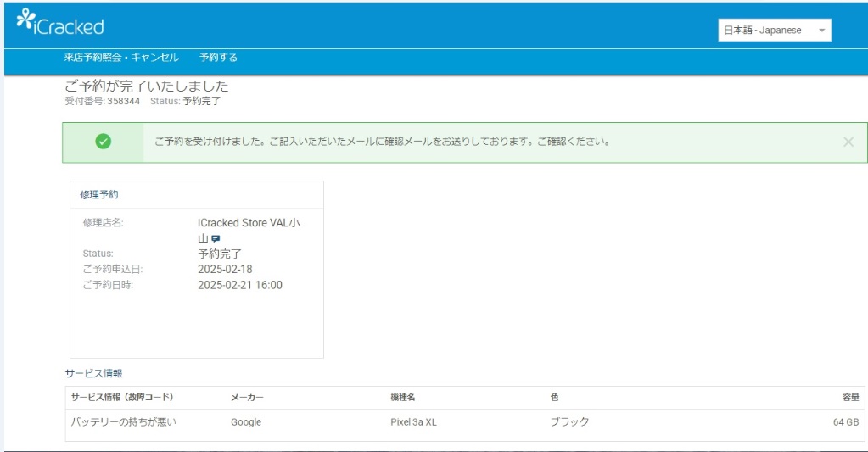The height and width of the screenshot is (452, 868).
Task: Click the 色 column header
Action: pyautogui.click(x=554, y=397)
